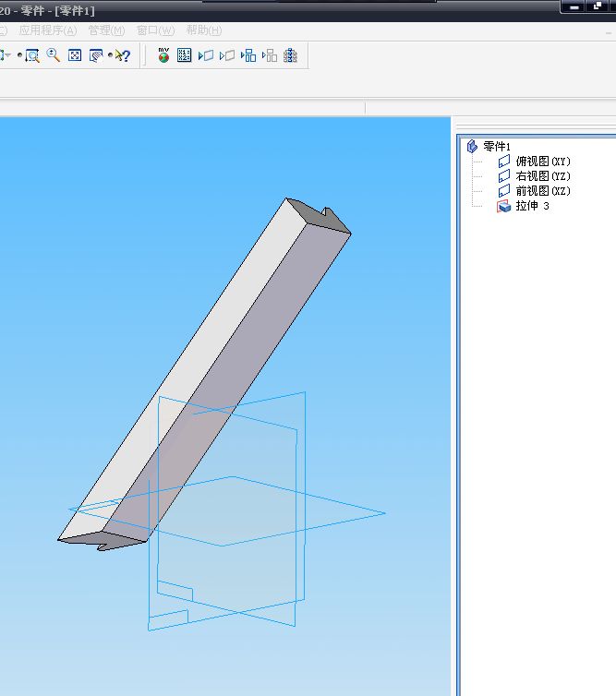Select 右视图(YZ) reference plane
The image size is (616, 696).
click(543, 176)
